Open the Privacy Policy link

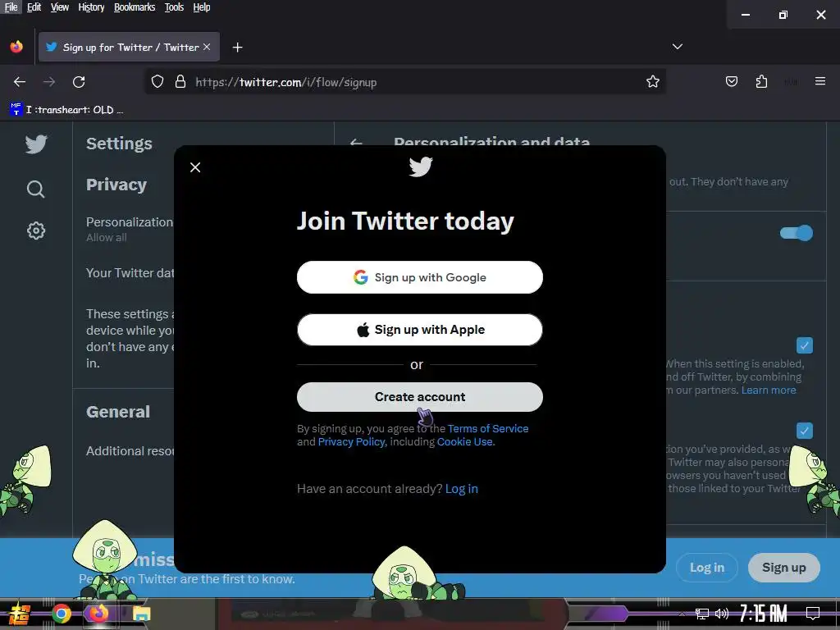click(x=351, y=442)
